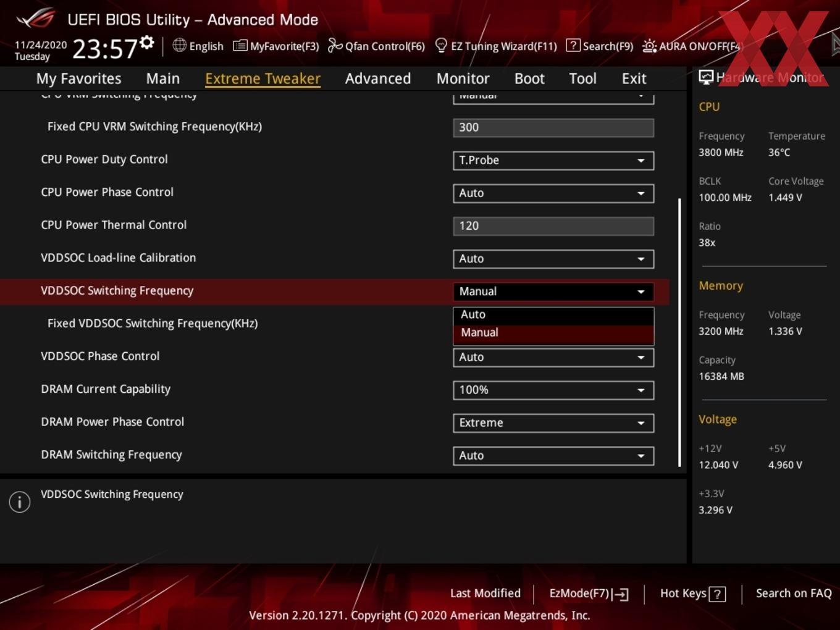This screenshot has height=630, width=840.
Task: Click the Memory Capacity 16384 MB value
Action: (x=721, y=377)
